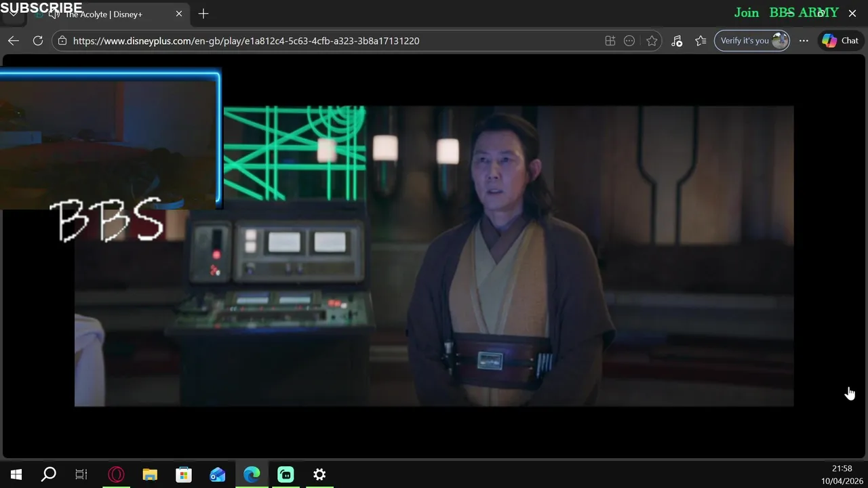This screenshot has height=488, width=868.
Task: Switch to Microsoft Edge on taskbar
Action: (x=252, y=474)
